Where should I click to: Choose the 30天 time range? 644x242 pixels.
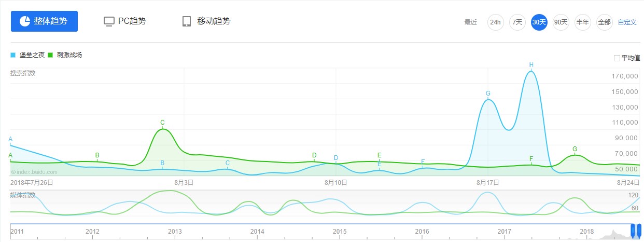pos(539,22)
